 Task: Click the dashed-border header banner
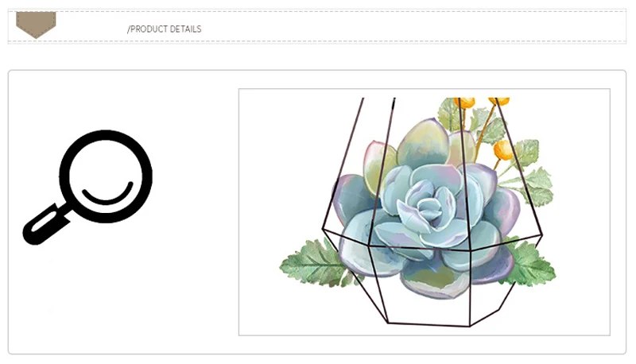click(x=316, y=26)
